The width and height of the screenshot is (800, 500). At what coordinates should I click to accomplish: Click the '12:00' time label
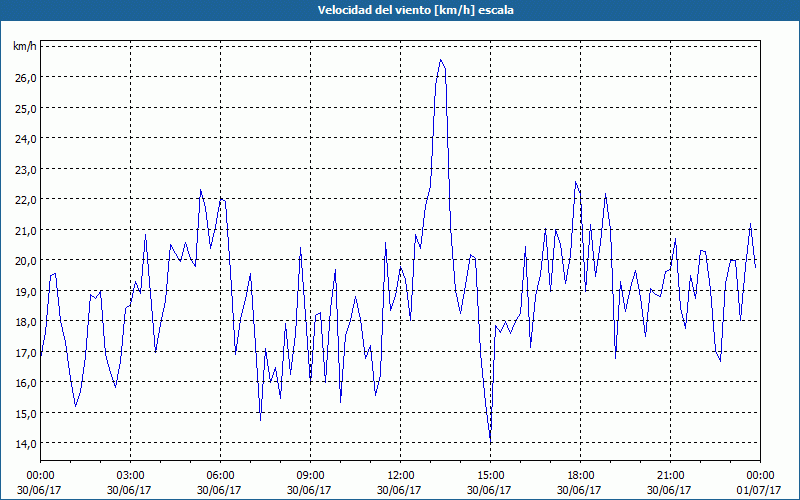point(401,476)
